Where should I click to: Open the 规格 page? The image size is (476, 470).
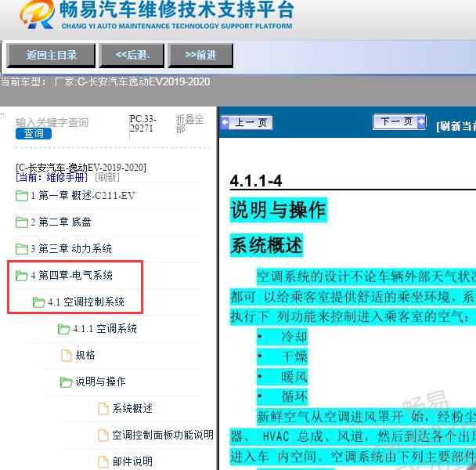(85, 355)
